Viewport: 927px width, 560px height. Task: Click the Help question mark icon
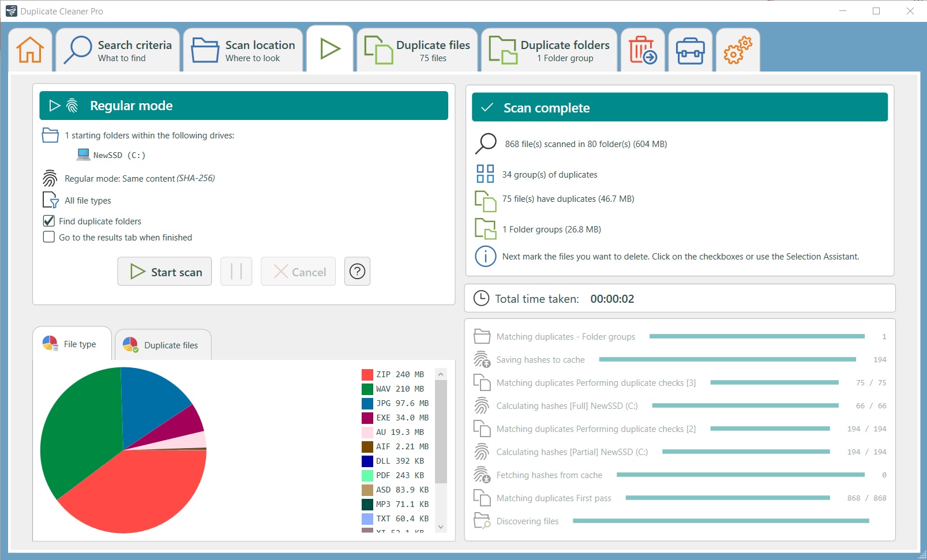pos(357,271)
